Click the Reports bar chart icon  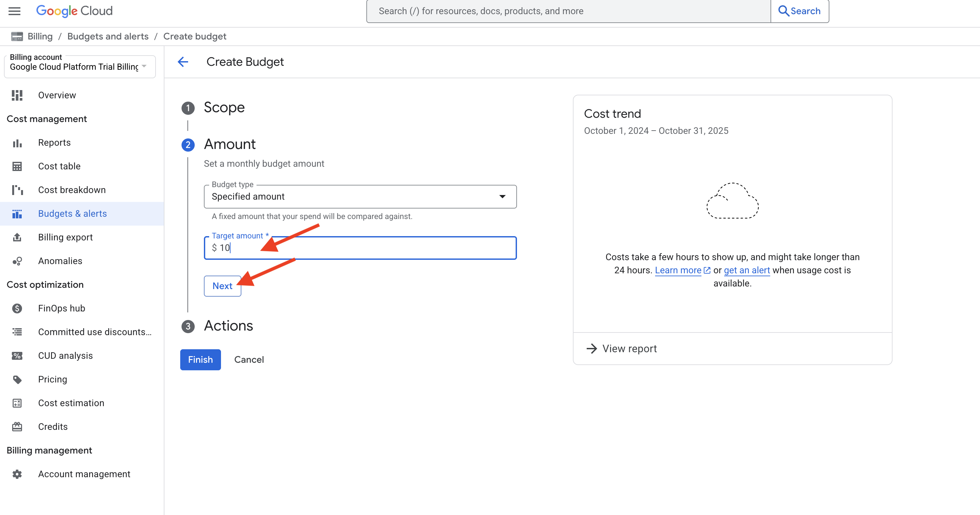click(x=17, y=143)
